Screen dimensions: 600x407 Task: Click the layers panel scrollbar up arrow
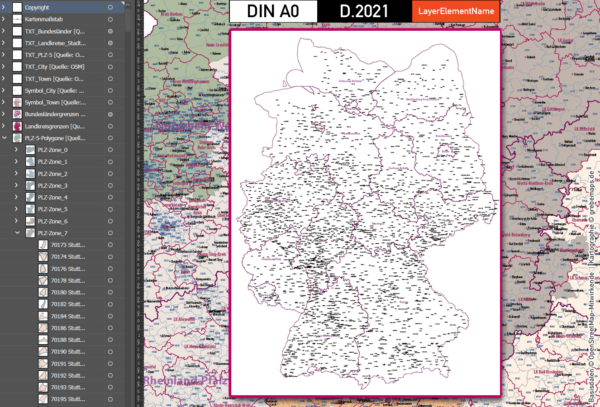[128, 5]
